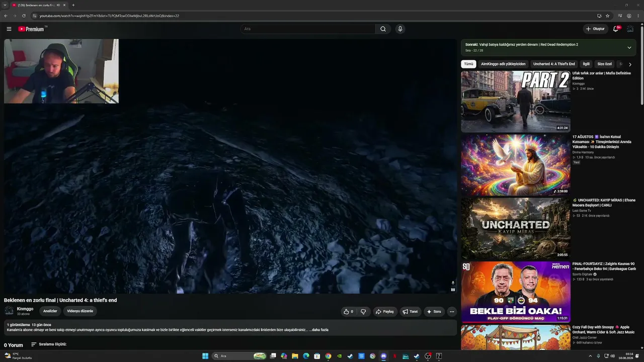The height and width of the screenshot is (362, 644).
Task: Open the YouTube account avatar menu
Action: tap(630, 29)
